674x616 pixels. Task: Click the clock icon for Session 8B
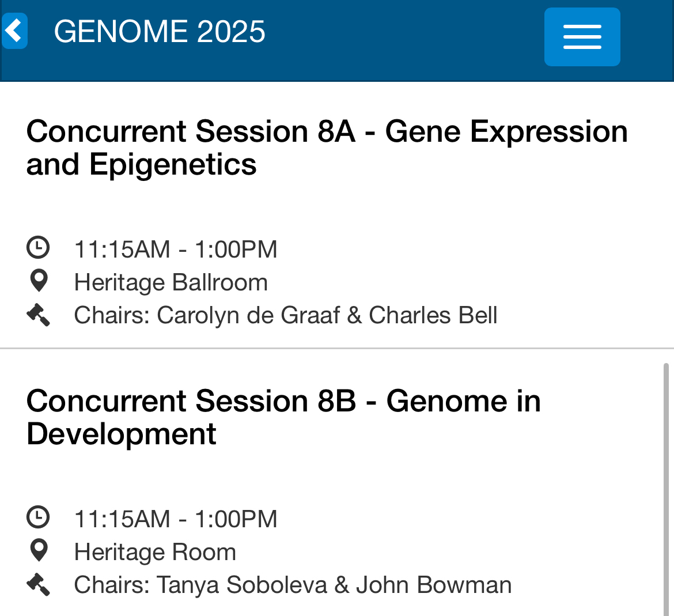(39, 517)
